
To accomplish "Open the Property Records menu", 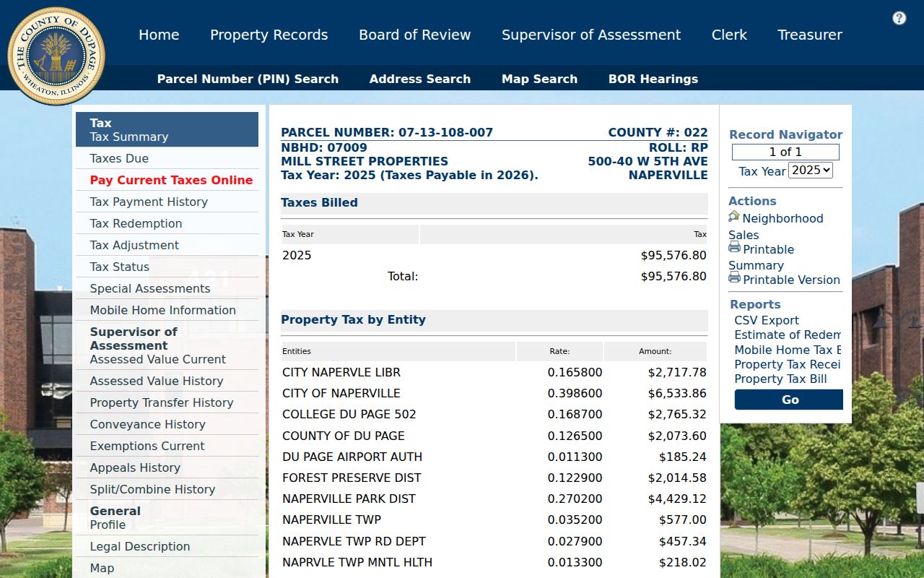I will [269, 35].
